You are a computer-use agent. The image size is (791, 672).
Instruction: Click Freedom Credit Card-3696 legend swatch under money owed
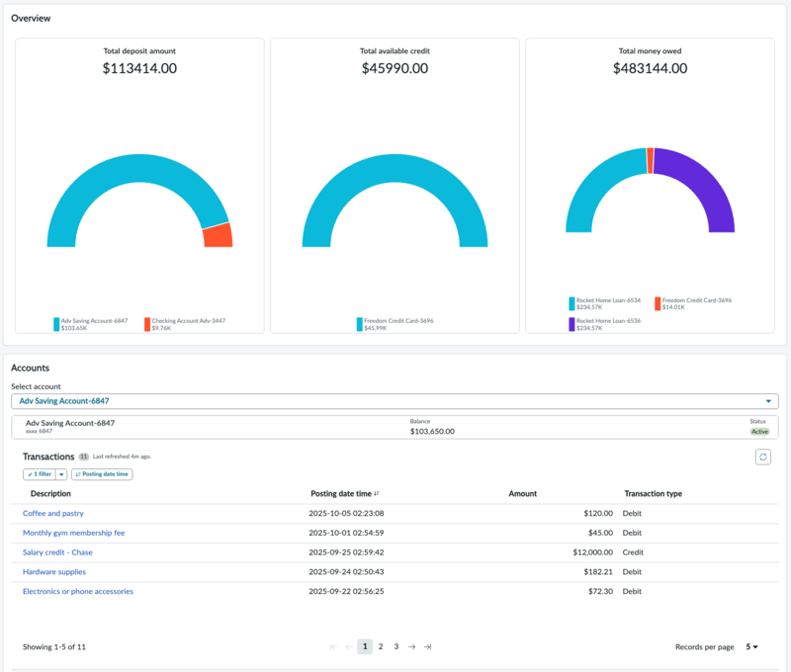click(658, 303)
